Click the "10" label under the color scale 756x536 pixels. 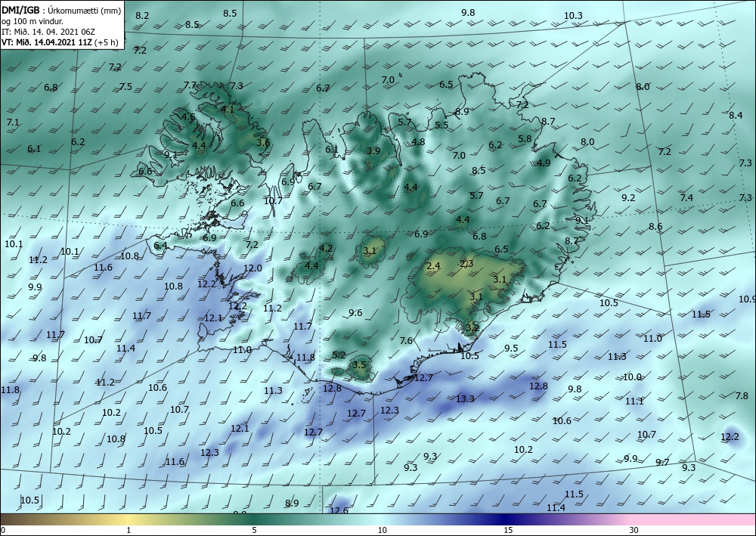[x=382, y=530]
